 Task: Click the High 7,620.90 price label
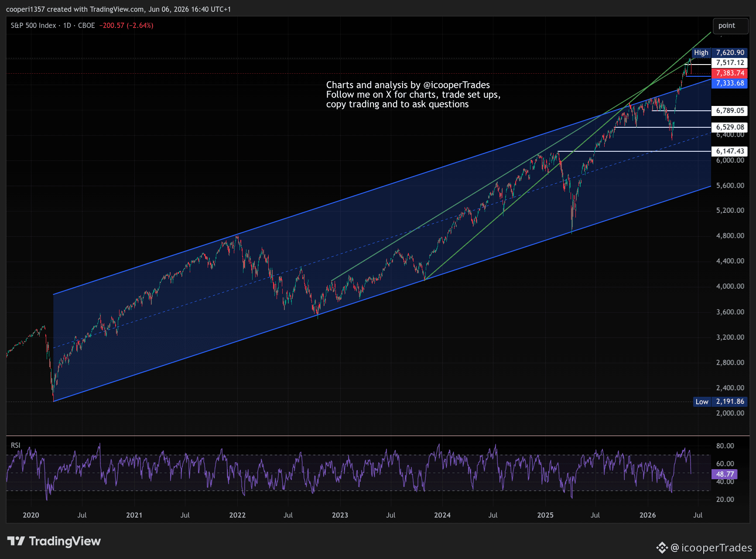pyautogui.click(x=720, y=53)
